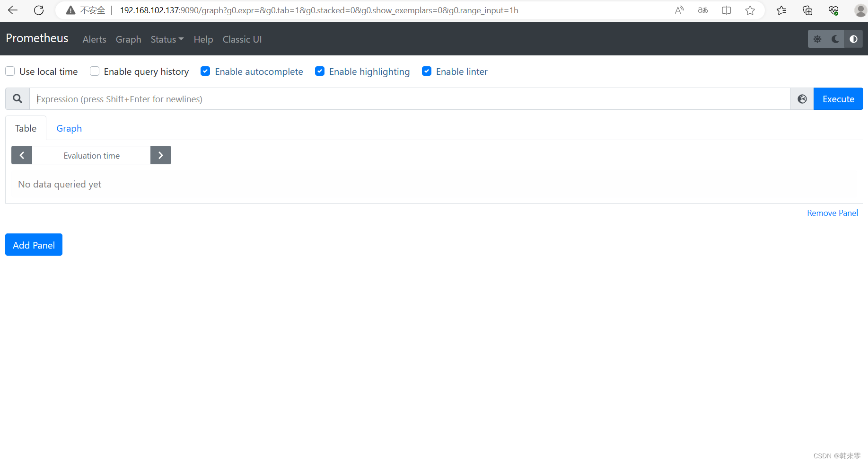Switch to the Graph panel tab
This screenshot has width=868, height=464.
pos(69,128)
